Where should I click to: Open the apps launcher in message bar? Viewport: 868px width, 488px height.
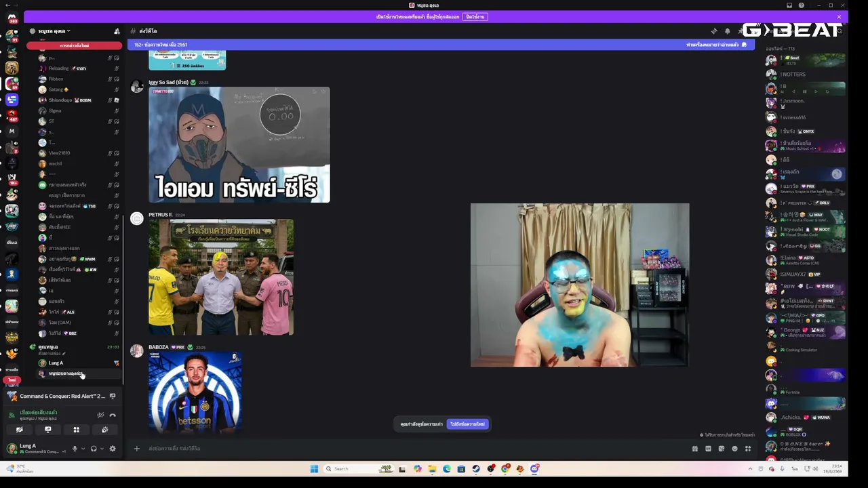(x=748, y=449)
